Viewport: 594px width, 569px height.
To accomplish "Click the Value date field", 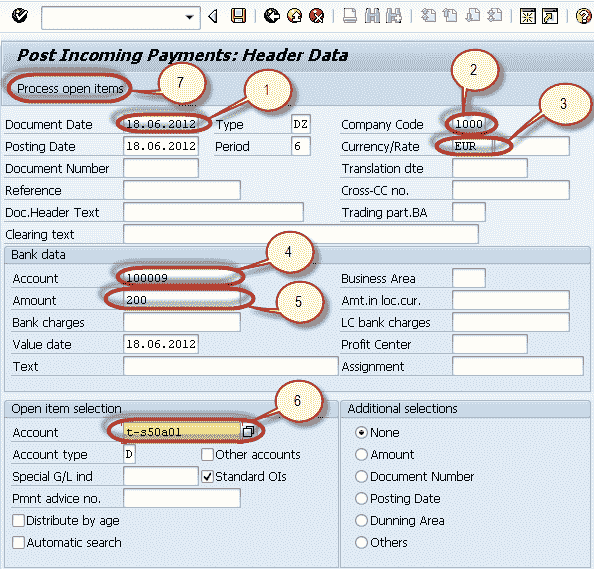I will tap(161, 344).
